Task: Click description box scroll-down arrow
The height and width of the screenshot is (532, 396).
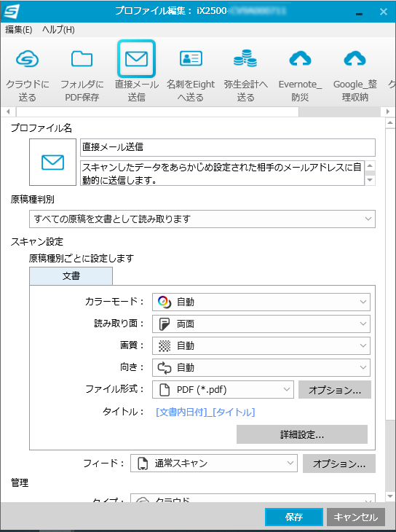Action: (370, 181)
